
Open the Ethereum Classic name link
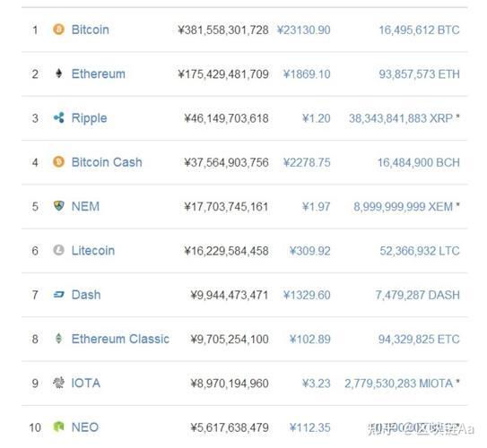click(120, 339)
